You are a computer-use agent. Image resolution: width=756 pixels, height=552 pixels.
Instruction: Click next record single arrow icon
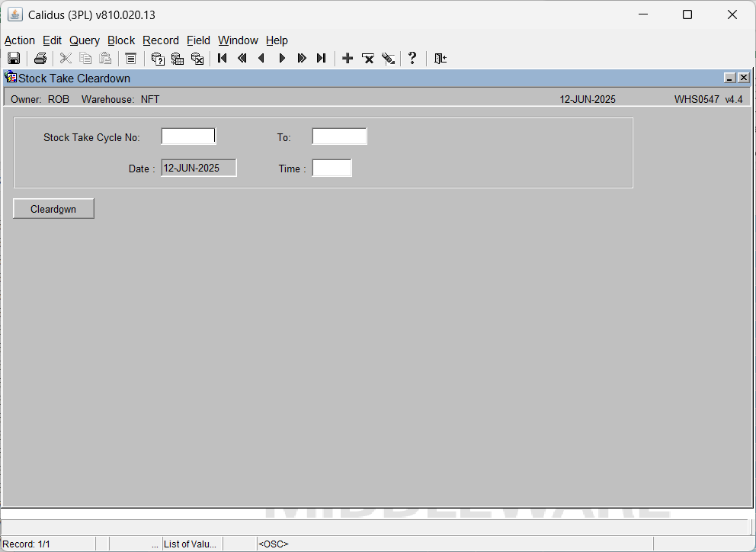282,59
